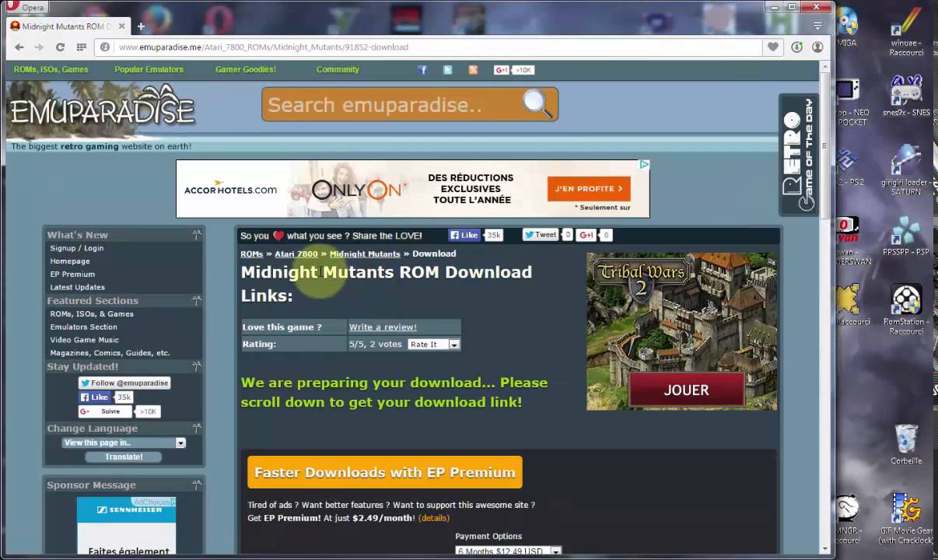Open the Speed Dial grid icon

(81, 47)
